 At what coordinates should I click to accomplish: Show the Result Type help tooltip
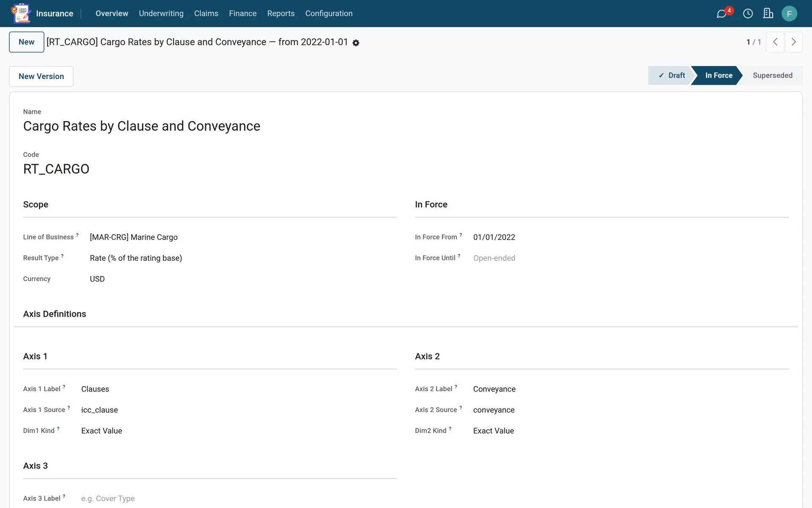point(62,256)
